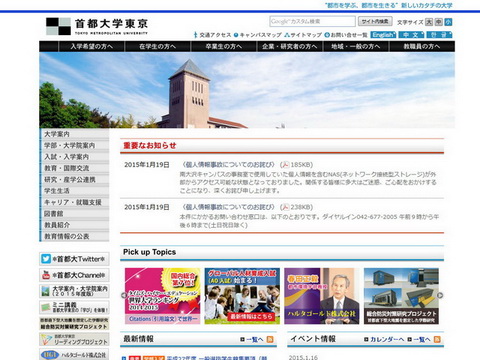
Task: Open the 企業・研究者の方へ nav tab
Action: click(290, 46)
